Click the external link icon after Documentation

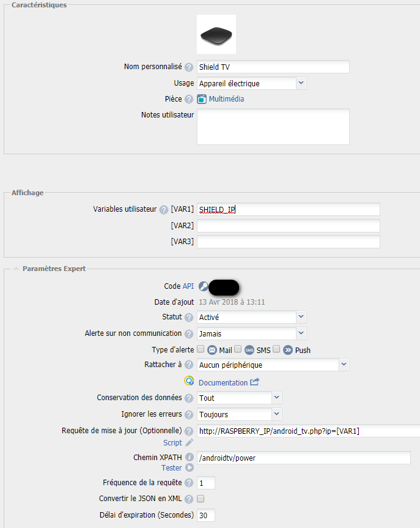coord(254,382)
